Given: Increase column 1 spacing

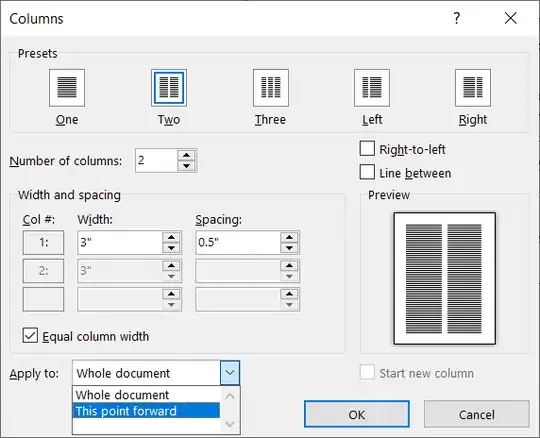Looking at the screenshot, I should (289, 237).
